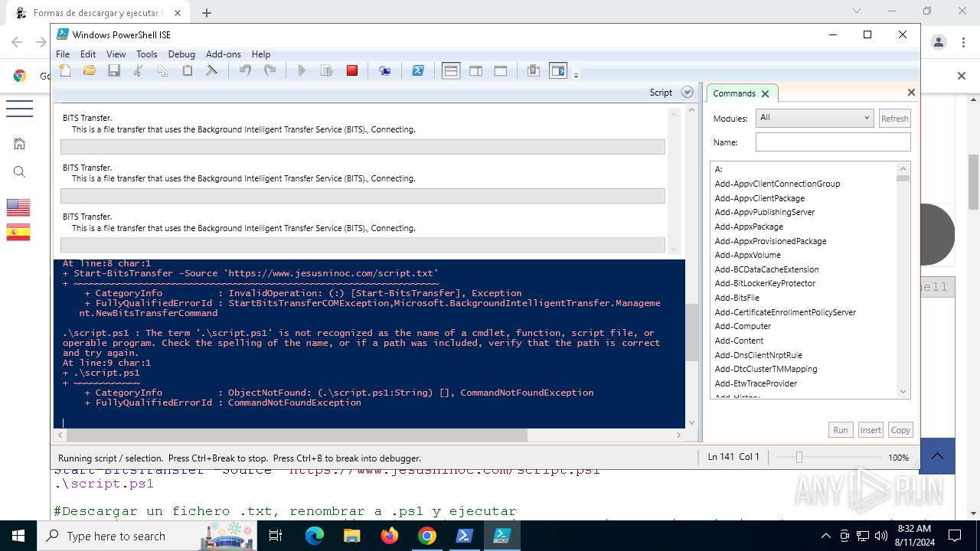Screen dimensions: 980x551
Task: Show Command window icon in toolbar
Action: [534, 71]
